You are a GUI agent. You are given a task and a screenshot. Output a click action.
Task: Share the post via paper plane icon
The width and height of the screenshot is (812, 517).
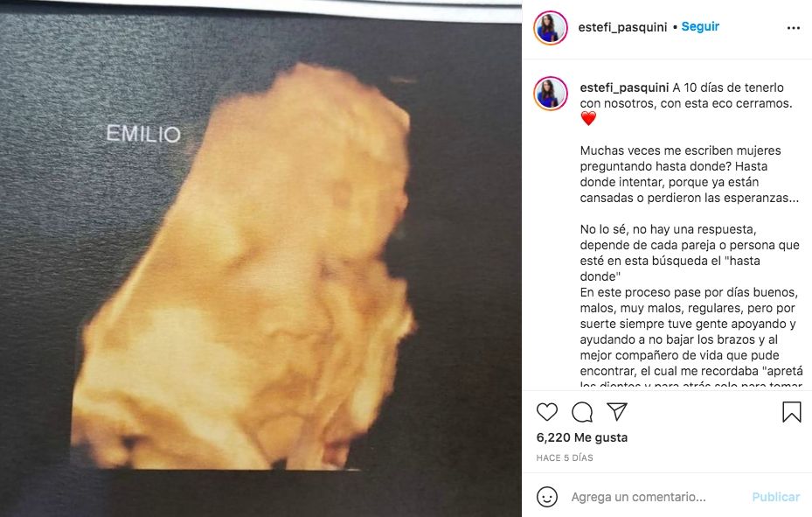click(617, 412)
